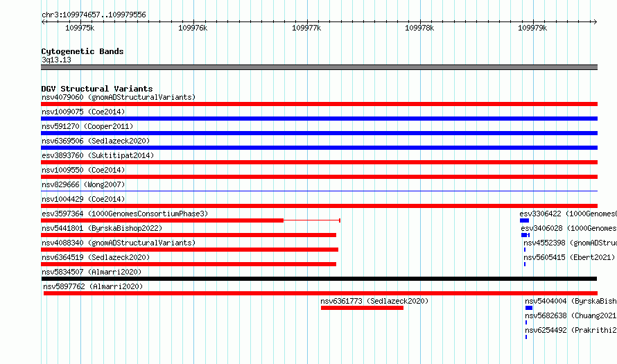The height and width of the screenshot is (364, 617).
Task: Select the blue nsv1009075 variant bar
Action: click(x=319, y=119)
